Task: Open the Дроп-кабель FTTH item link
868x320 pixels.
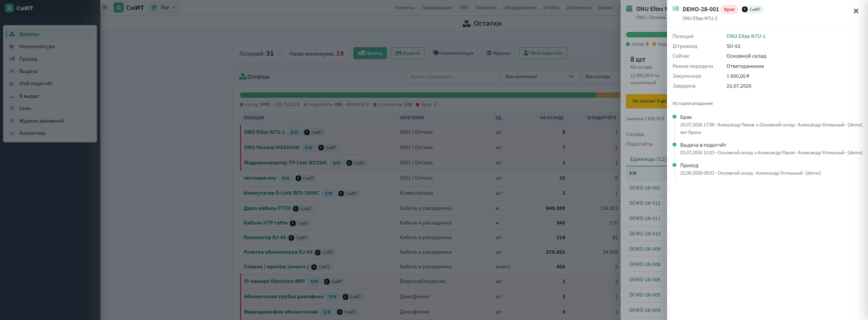Action: (267, 209)
